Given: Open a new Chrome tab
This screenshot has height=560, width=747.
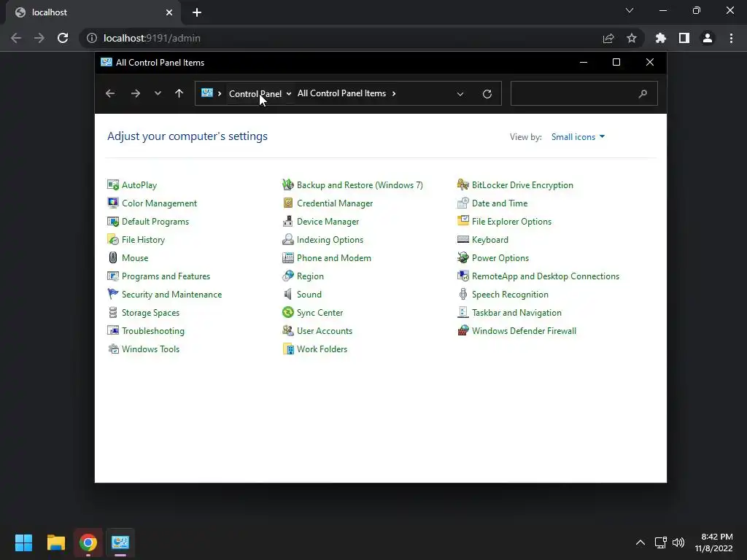Looking at the screenshot, I should tap(197, 12).
